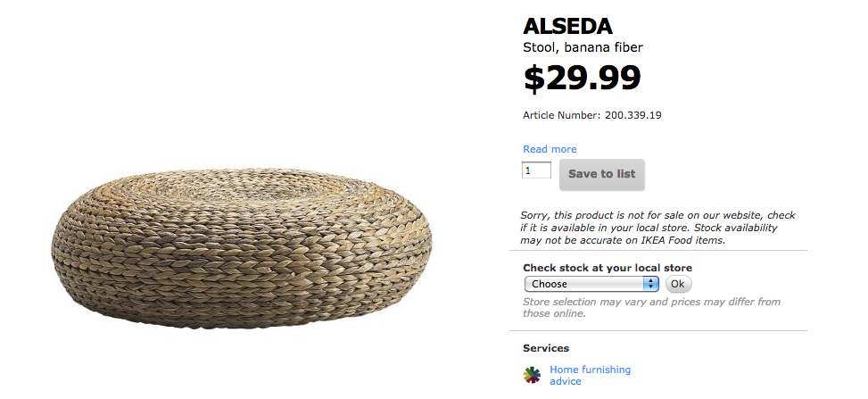Focus the quantity input field

[536, 170]
